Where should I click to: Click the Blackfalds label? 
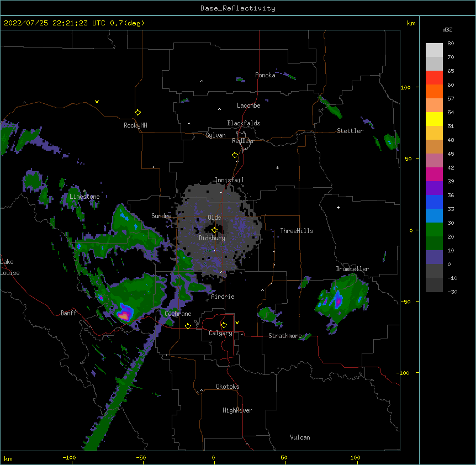coord(244,123)
